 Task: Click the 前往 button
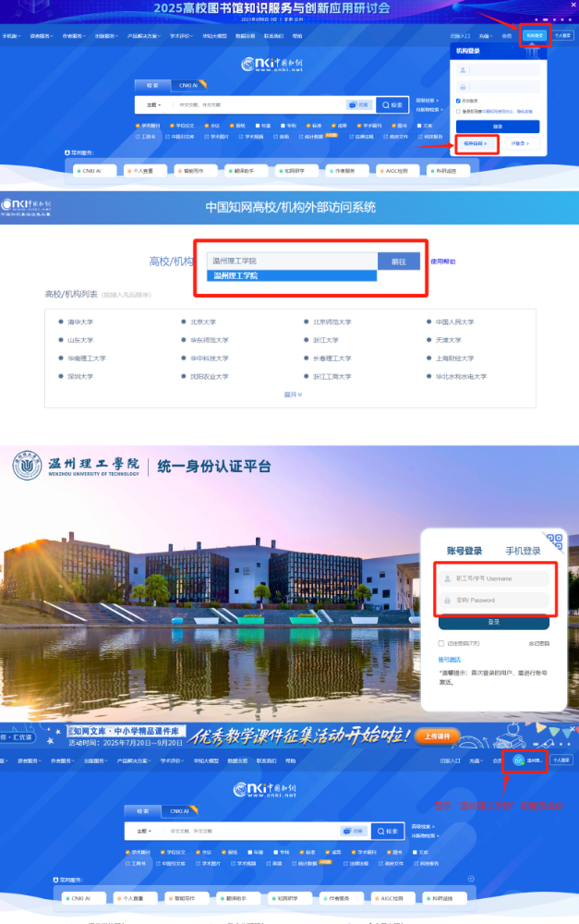pyautogui.click(x=399, y=261)
